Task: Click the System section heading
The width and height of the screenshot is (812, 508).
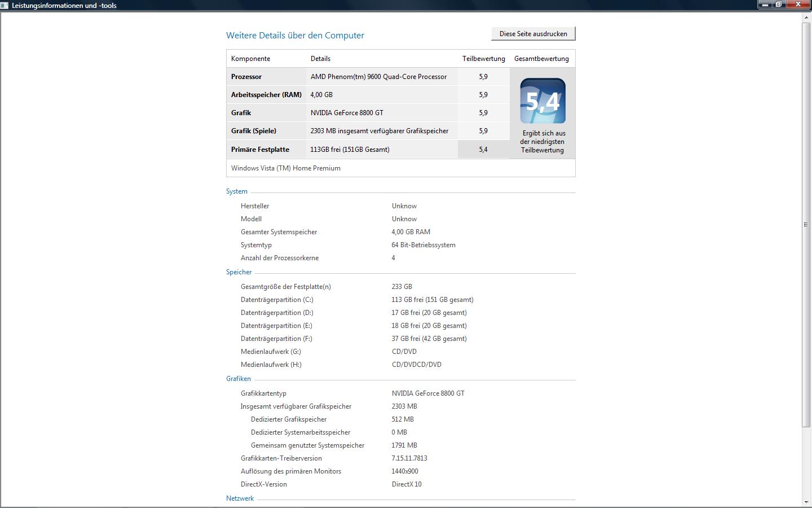Action: point(237,191)
